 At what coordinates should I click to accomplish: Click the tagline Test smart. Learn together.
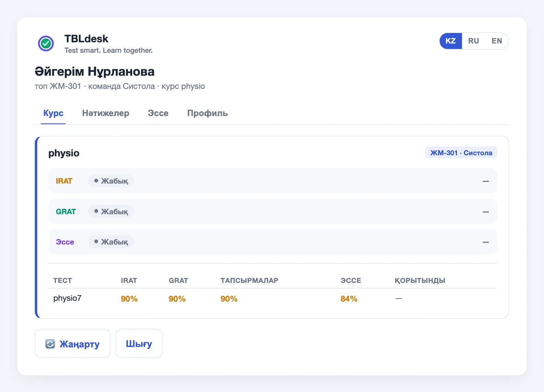pyautogui.click(x=108, y=50)
